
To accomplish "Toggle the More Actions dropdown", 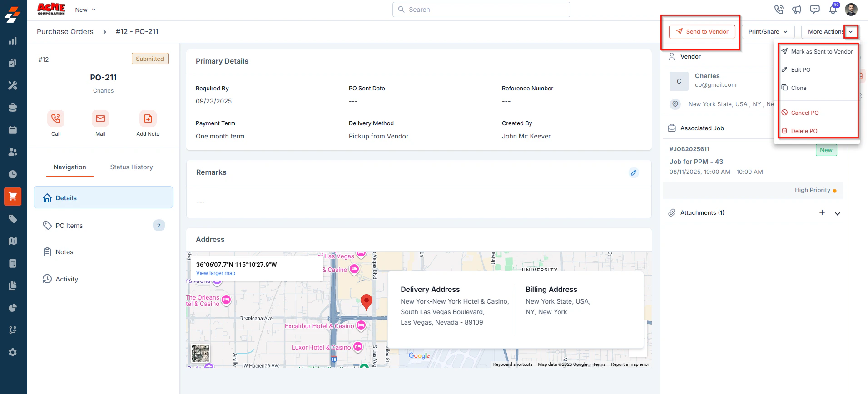I will click(x=851, y=32).
